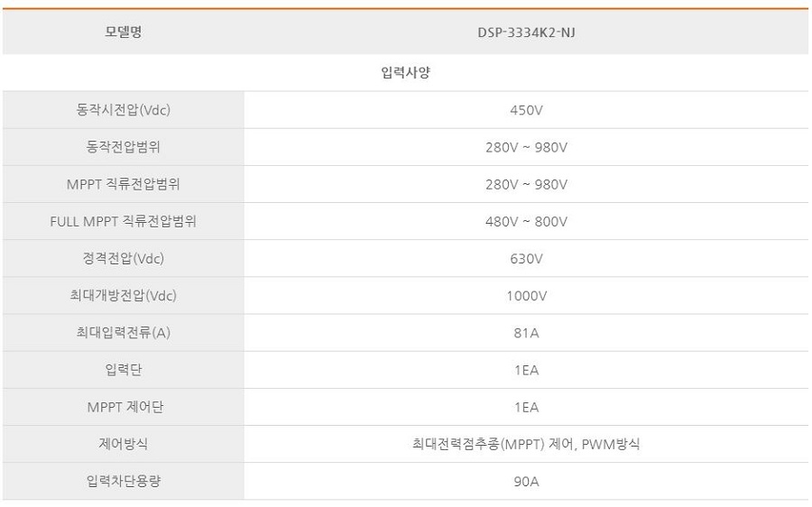The height and width of the screenshot is (507, 812).
Task: Click the MPPT 직류전압범위 label
Action: point(123,185)
